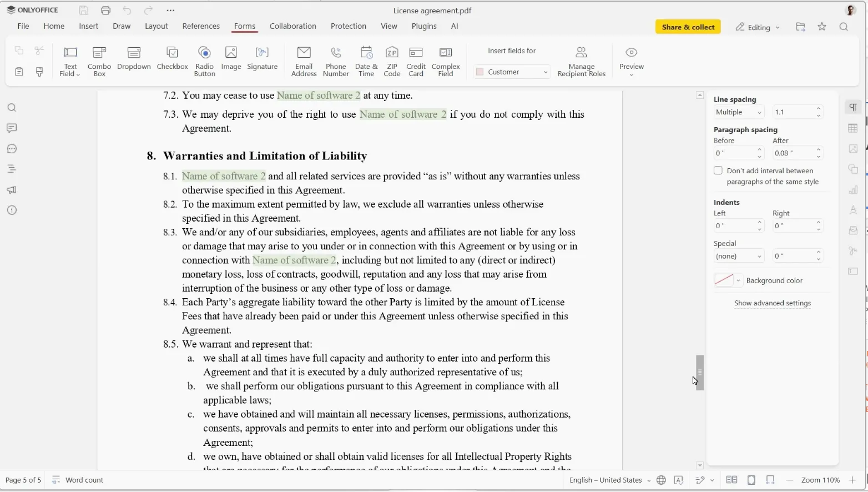
Task: Open search in top right corner
Action: click(x=844, y=27)
